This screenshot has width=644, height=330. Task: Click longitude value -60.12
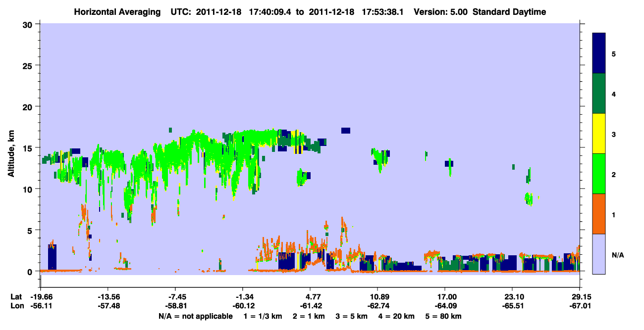tap(243, 306)
